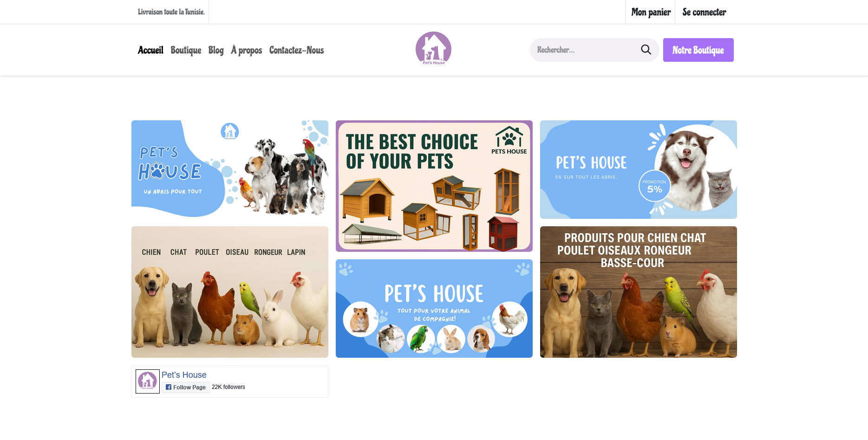This screenshot has height=440, width=868.
Task: Open the Pet's House Facebook page title link
Action: 184,375
